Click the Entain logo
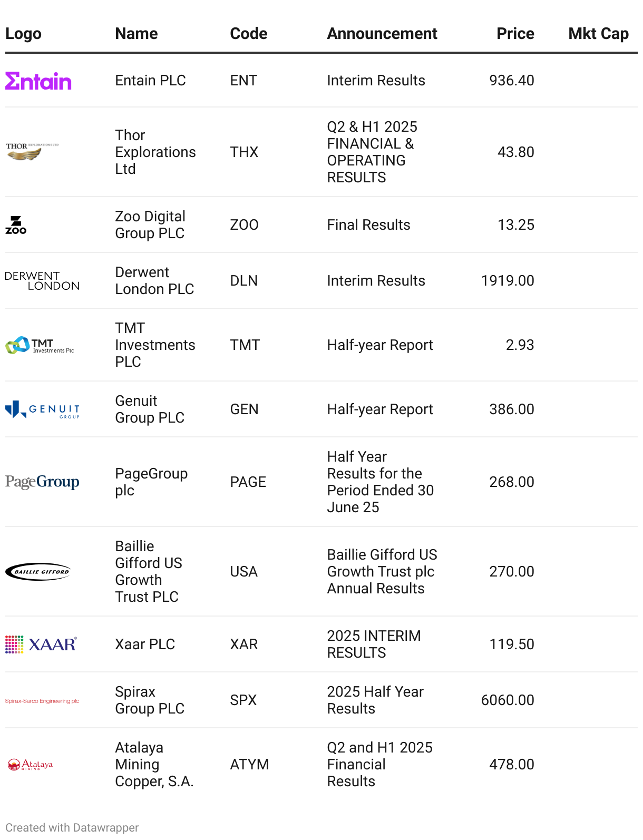643x840 pixels. pyautogui.click(x=38, y=81)
